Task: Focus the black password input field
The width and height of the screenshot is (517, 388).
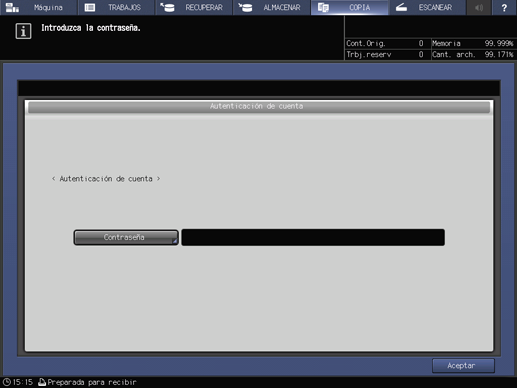Action: click(313, 237)
